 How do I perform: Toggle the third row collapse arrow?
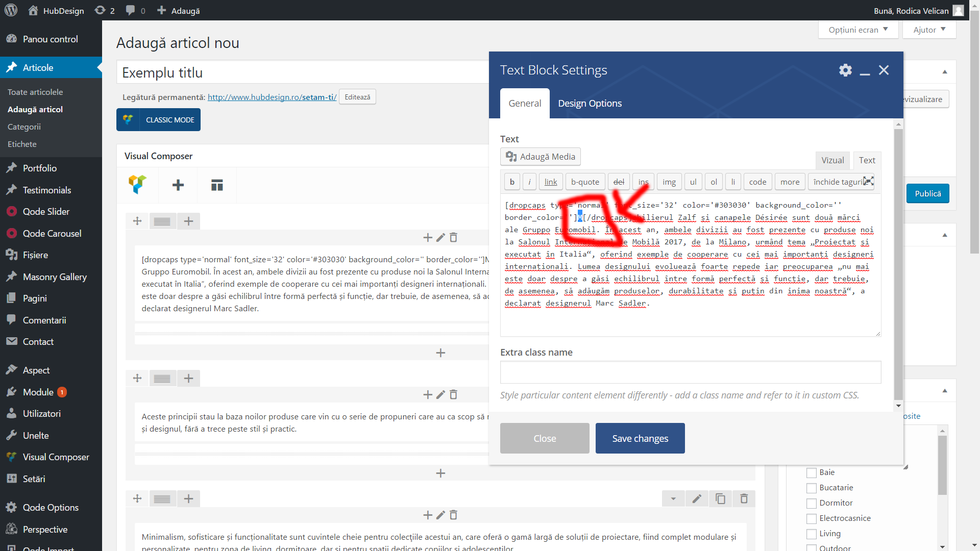pyautogui.click(x=673, y=498)
